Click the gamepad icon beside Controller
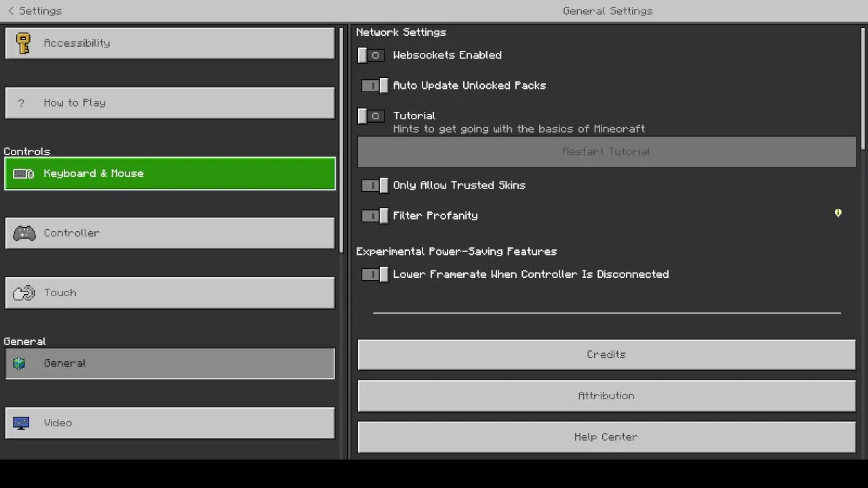Image resolution: width=868 pixels, height=488 pixels. pyautogui.click(x=24, y=233)
